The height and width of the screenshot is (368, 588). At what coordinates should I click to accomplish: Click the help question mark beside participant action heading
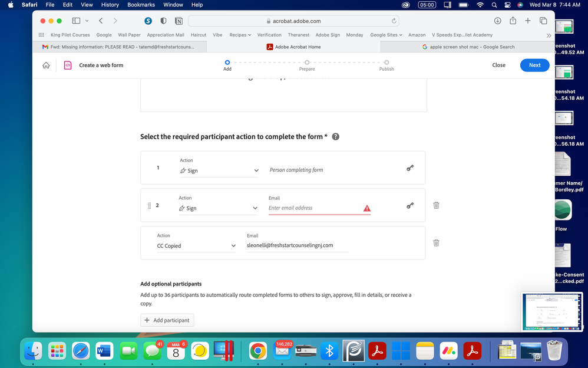tap(335, 136)
